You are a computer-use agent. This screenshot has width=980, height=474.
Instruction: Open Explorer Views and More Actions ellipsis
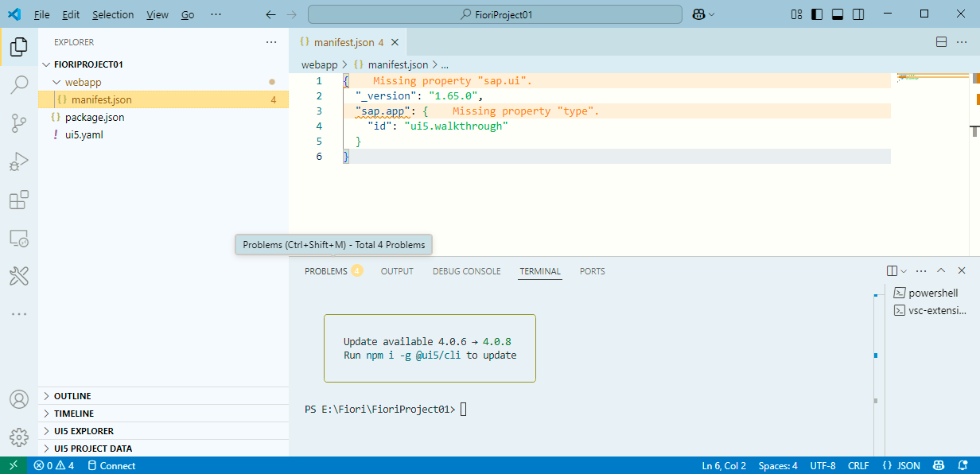[271, 42]
